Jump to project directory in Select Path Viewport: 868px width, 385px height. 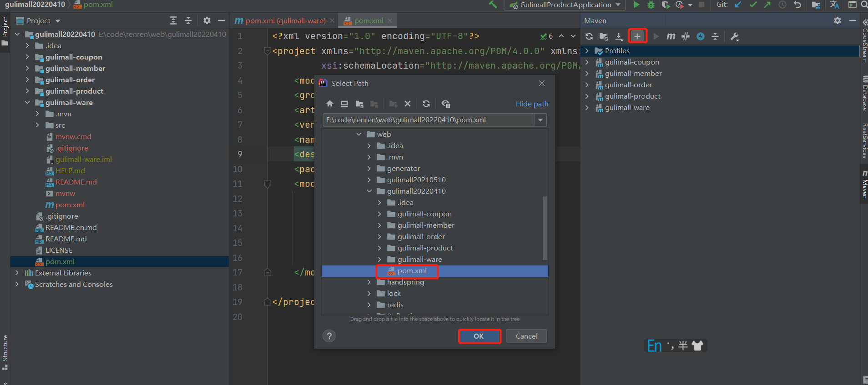tap(359, 104)
